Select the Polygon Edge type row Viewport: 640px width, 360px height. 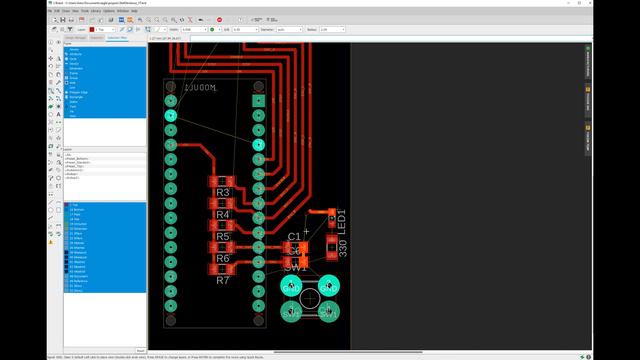[x=105, y=92]
